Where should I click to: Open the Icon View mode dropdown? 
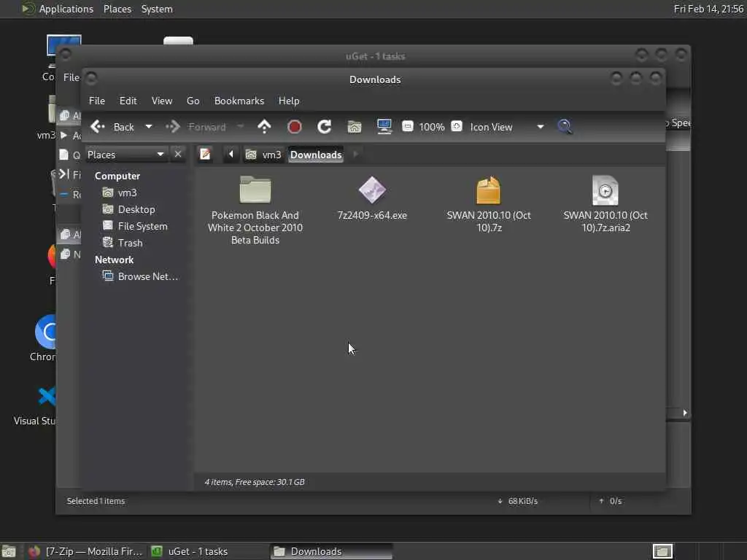tap(508, 127)
